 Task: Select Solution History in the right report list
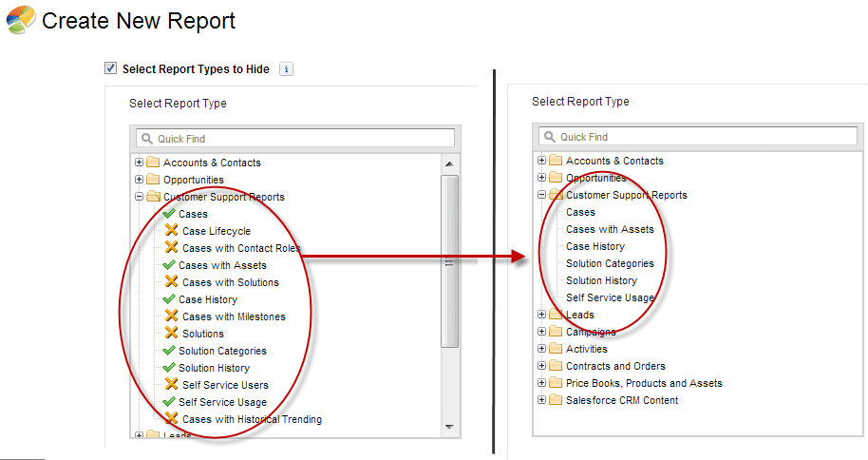601,280
